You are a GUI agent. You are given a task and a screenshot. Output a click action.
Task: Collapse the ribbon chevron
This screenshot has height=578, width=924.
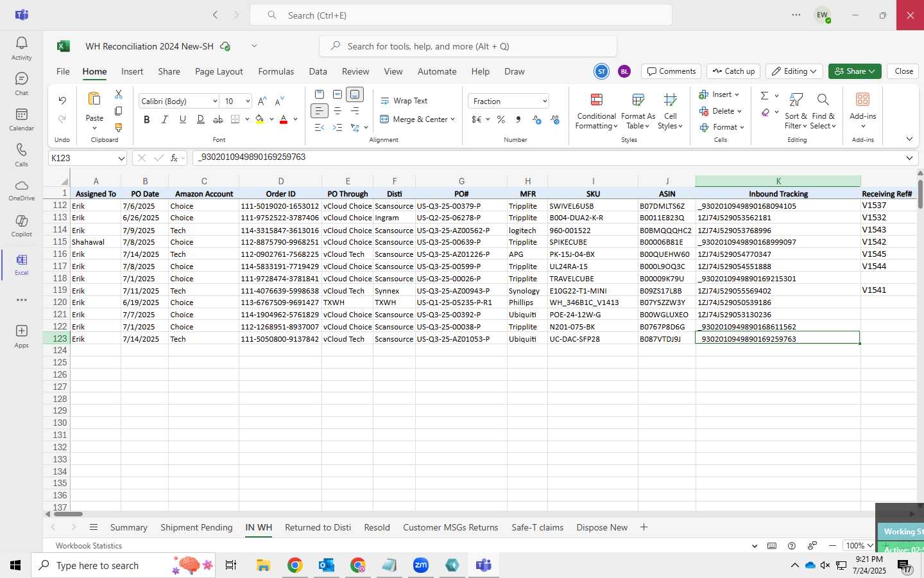click(909, 139)
